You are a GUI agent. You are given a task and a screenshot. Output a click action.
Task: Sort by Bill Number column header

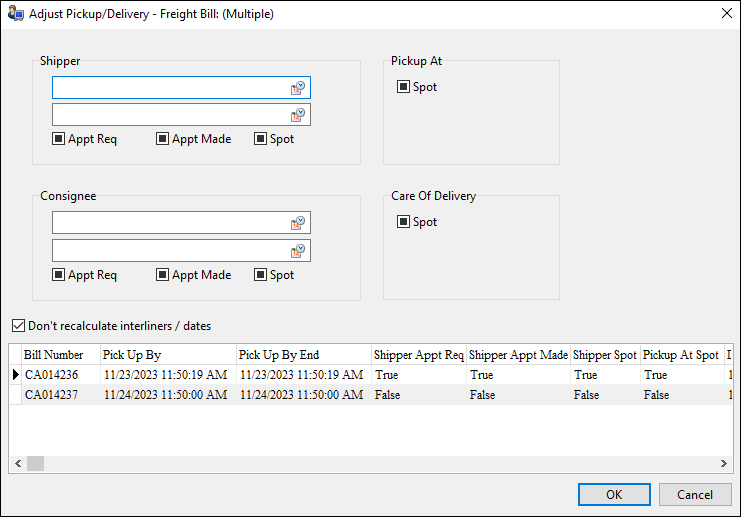[59, 355]
